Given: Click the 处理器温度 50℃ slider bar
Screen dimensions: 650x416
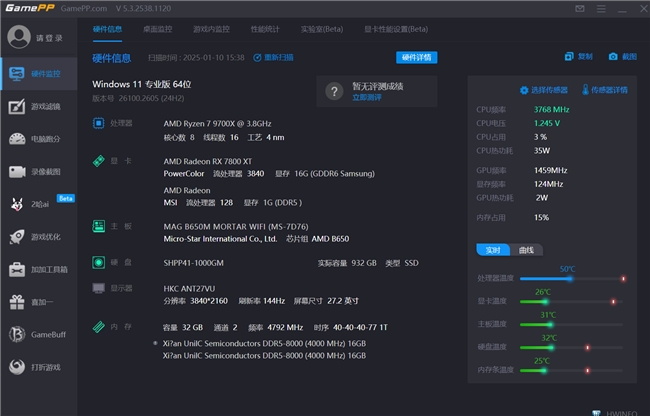Looking at the screenshot, I should pos(572,279).
